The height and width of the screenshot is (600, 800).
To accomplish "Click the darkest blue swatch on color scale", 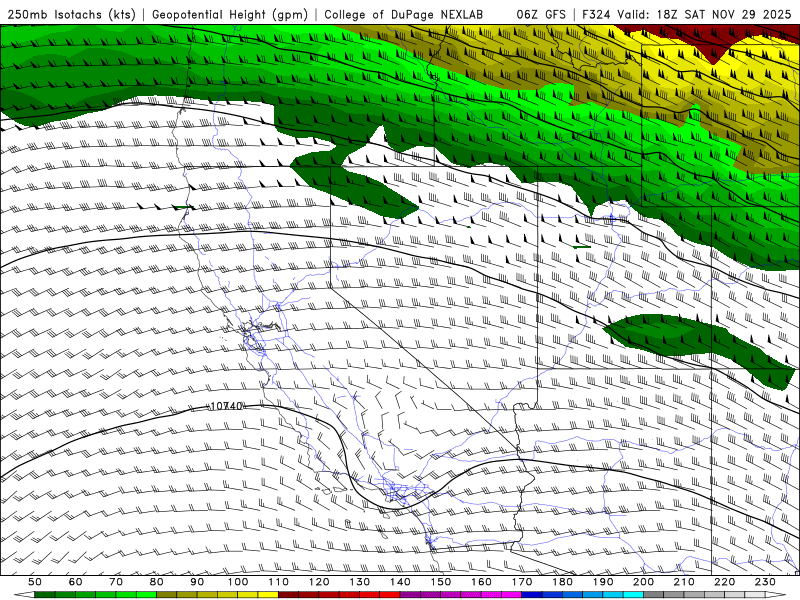I will (x=532, y=595).
